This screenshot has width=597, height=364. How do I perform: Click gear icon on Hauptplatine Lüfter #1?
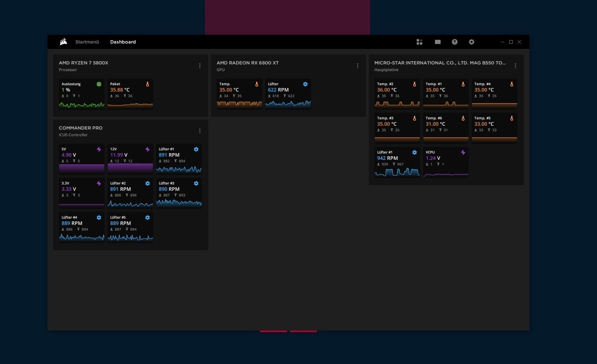[x=415, y=152]
